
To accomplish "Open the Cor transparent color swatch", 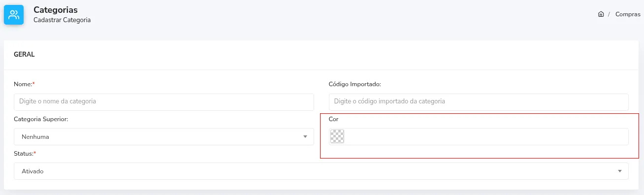I will click(x=337, y=136).
